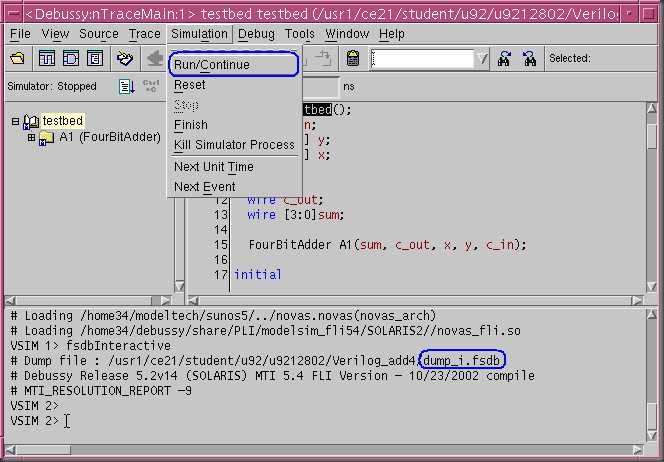Open the new FSM window icon
Image resolution: width=664 pixels, height=462 pixels.
point(95,58)
